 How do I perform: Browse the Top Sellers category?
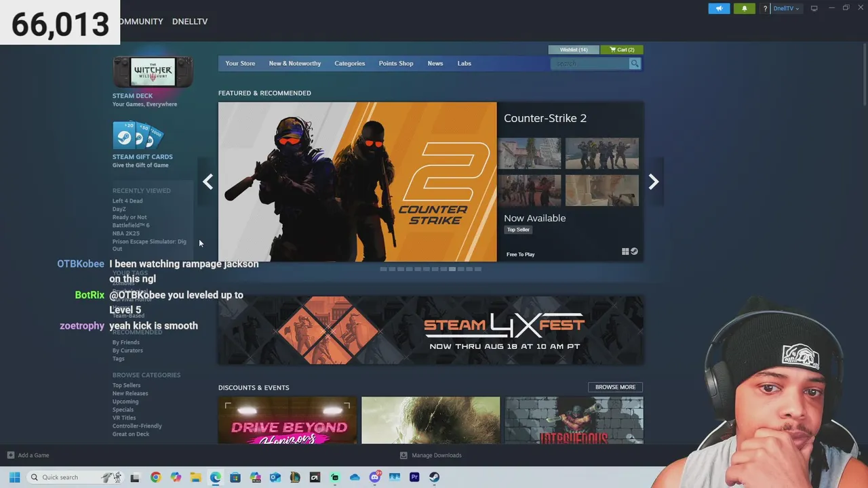tap(127, 385)
